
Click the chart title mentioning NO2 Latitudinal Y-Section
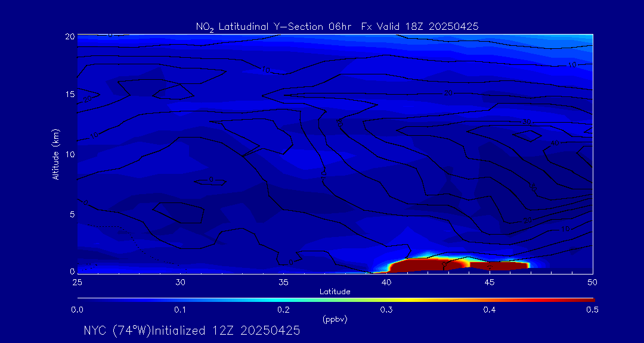(337, 27)
